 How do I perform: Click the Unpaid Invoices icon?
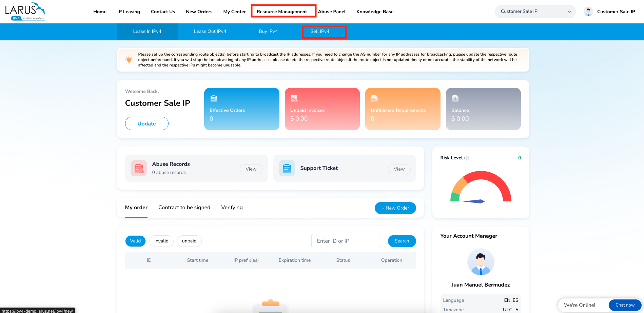tap(294, 99)
